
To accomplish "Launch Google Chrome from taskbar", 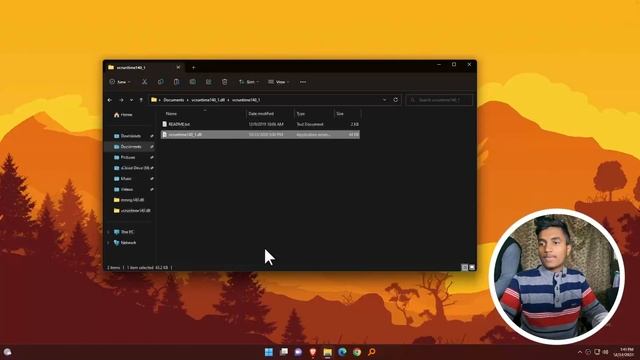I will pos(357,352).
